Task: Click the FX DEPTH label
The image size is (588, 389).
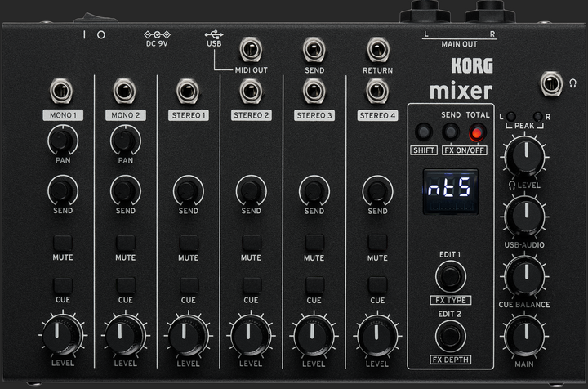Action: coord(450,360)
